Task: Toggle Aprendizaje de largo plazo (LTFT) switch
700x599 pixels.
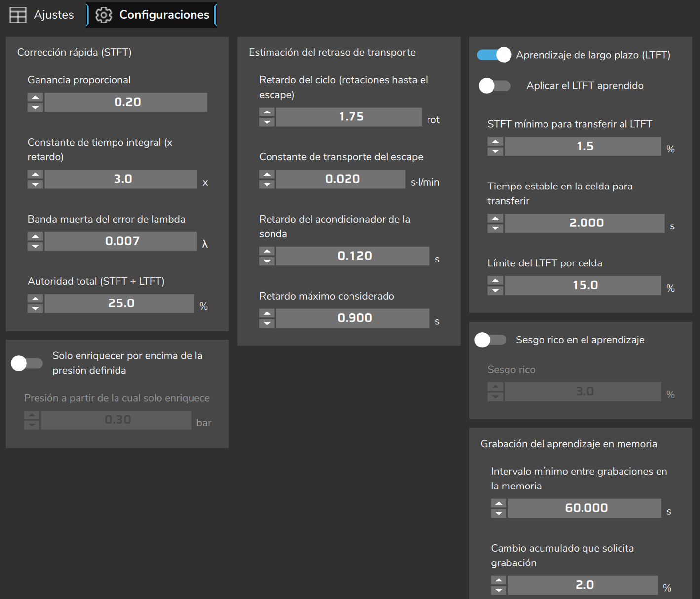Action: click(x=494, y=55)
